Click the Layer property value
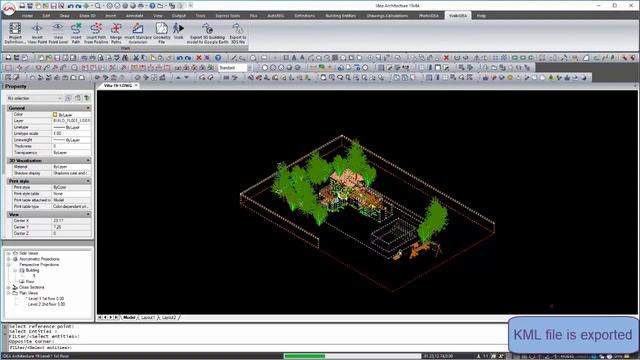Image resolution: width=640 pixels, height=360 pixels. click(71, 121)
